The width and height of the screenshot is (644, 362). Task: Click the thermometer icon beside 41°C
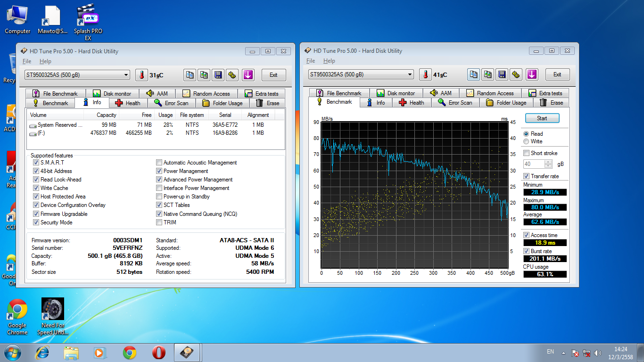(425, 74)
